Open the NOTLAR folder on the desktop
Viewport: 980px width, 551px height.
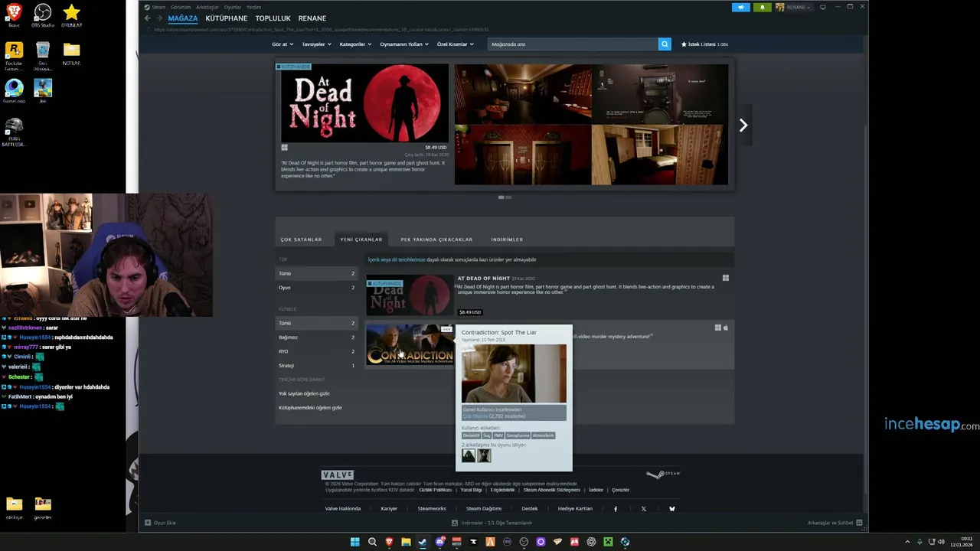tap(71, 52)
